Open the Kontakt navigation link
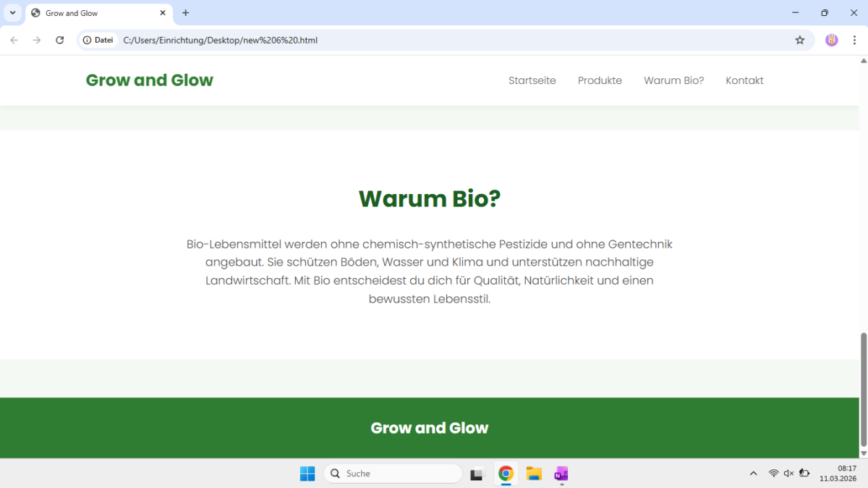 [744, 80]
